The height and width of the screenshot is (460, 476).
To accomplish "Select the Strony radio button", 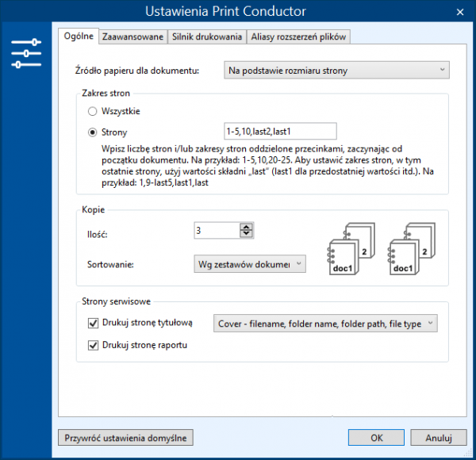I will [94, 132].
